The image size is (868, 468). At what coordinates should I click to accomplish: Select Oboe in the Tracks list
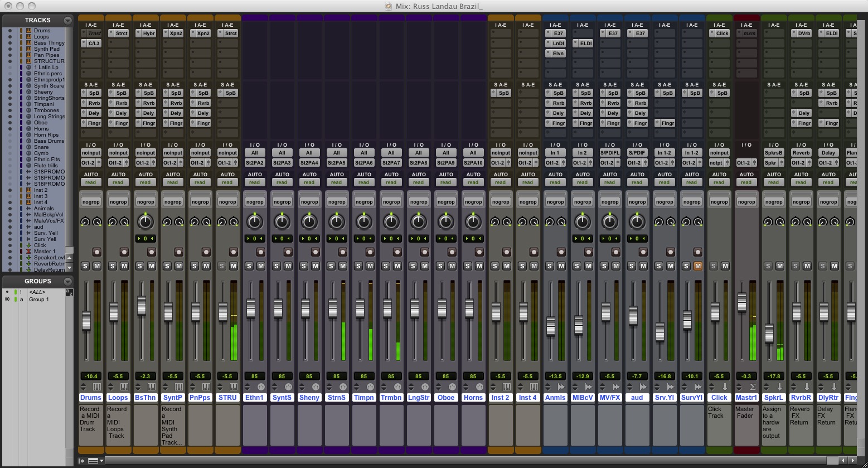(41, 123)
